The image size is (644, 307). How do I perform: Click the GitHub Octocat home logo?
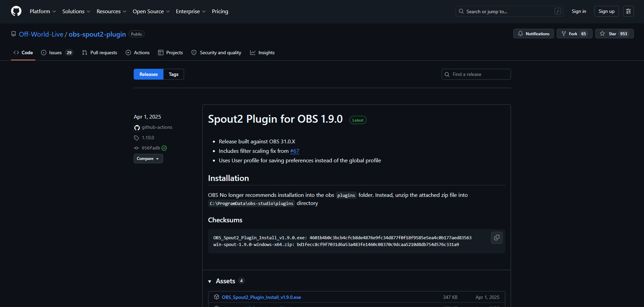click(16, 11)
